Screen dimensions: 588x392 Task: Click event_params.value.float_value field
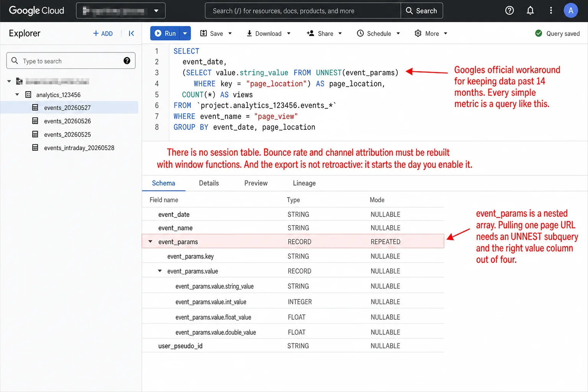tap(213, 317)
